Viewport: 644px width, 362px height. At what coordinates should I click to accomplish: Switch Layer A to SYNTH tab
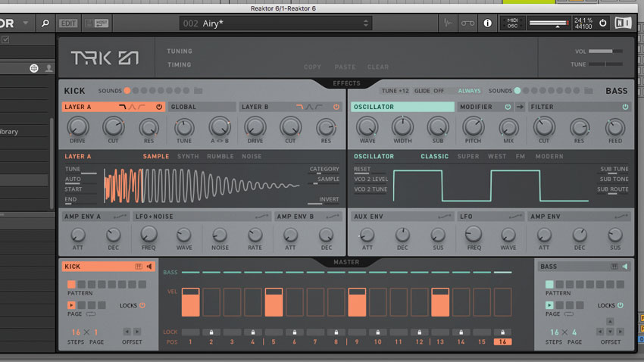click(x=188, y=156)
